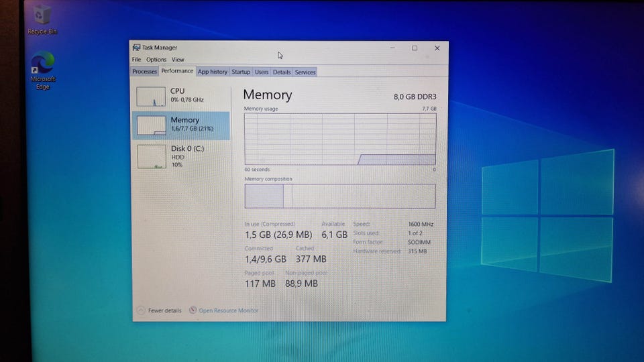The width and height of the screenshot is (644, 362).
Task: Switch to the App history tab
Action: coord(213,72)
